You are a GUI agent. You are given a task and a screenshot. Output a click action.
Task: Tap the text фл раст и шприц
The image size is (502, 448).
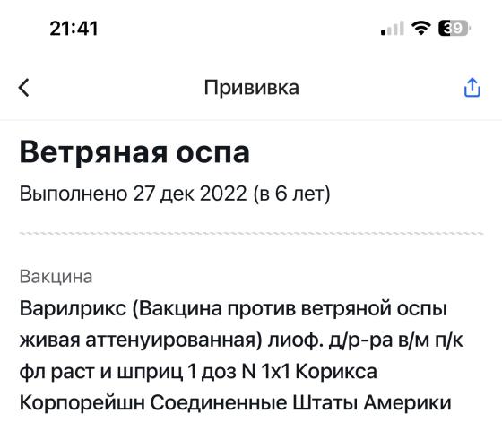coord(100,372)
